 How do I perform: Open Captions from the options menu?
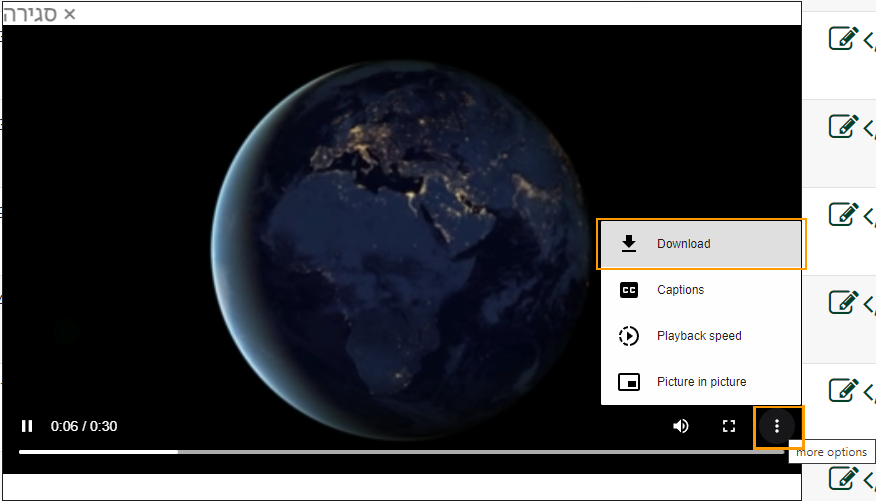point(700,290)
